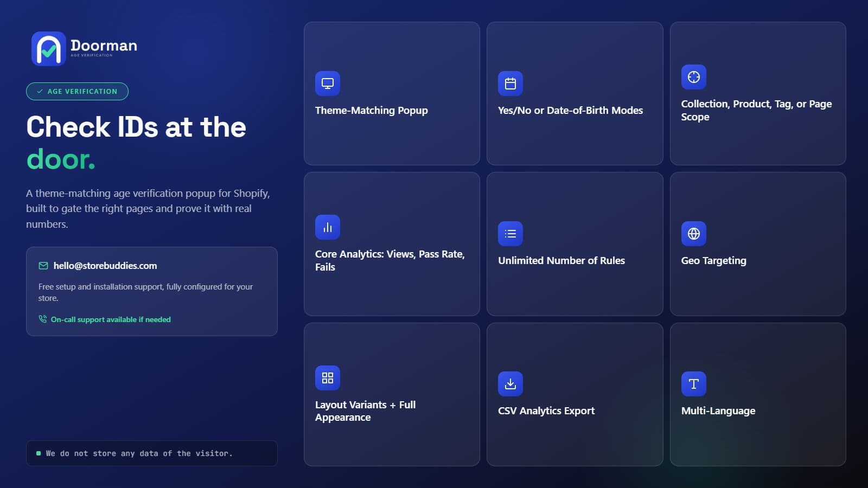Click the Multi-Language feature label
Image resolution: width=868 pixels, height=488 pixels.
pos(718,411)
